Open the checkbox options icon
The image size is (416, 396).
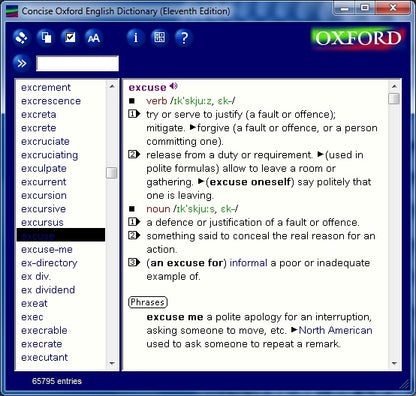click(x=70, y=38)
